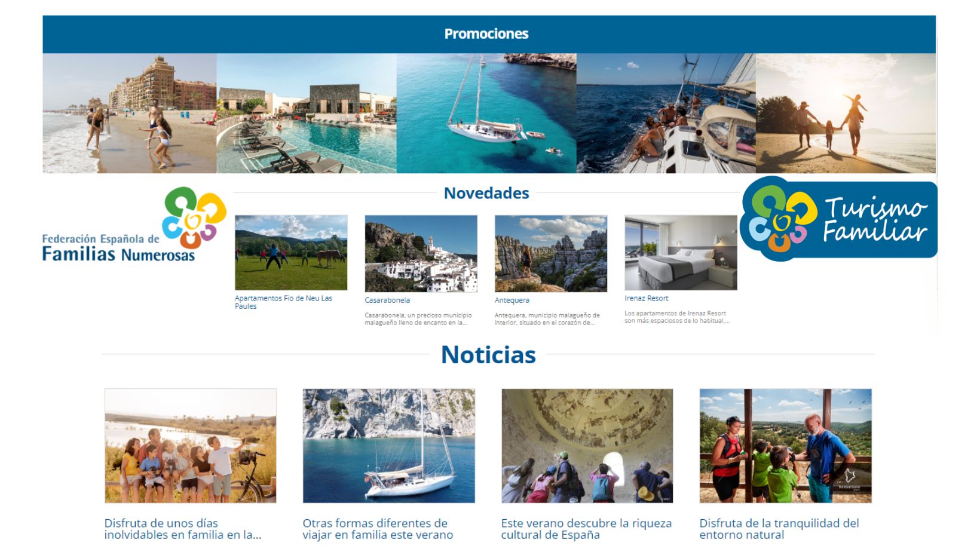Open the aerial sailboat turquoise water promotion
Viewport: 980px width, 552px height.
point(486,114)
